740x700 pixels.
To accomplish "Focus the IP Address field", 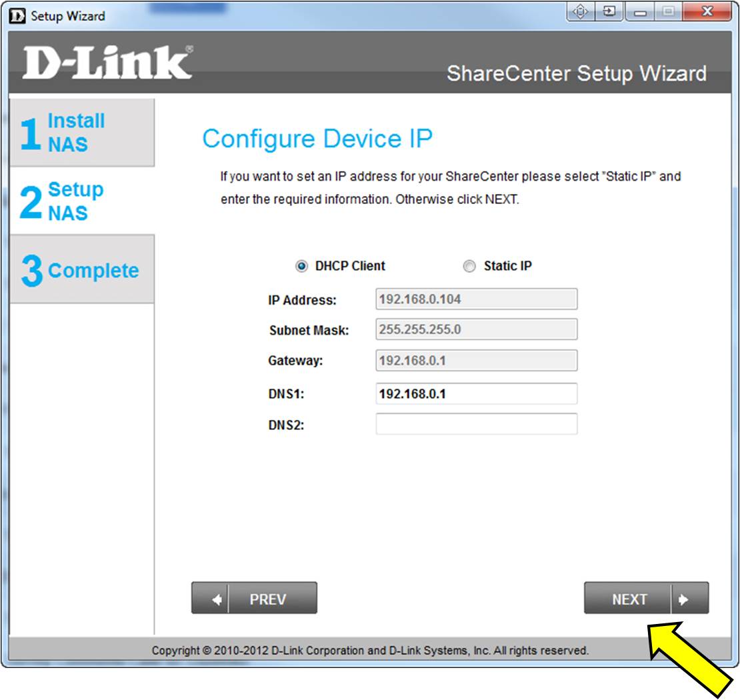I will click(476, 299).
